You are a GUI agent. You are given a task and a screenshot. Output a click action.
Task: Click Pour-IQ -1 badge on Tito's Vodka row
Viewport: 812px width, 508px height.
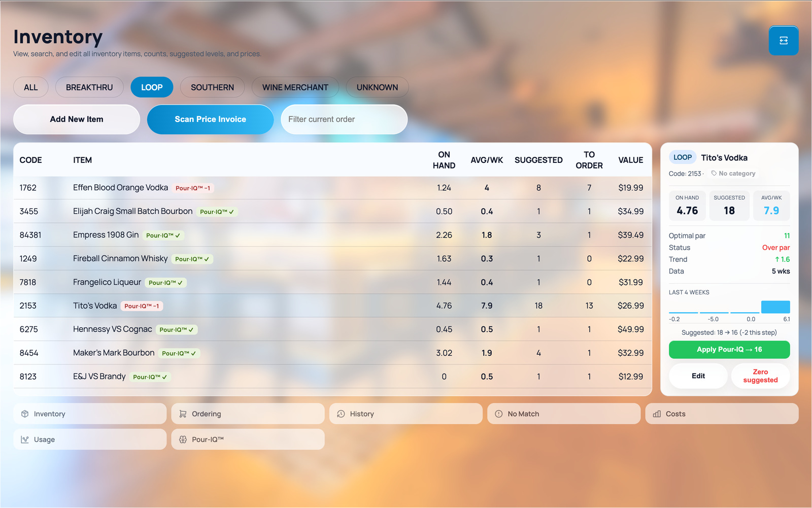(142, 306)
